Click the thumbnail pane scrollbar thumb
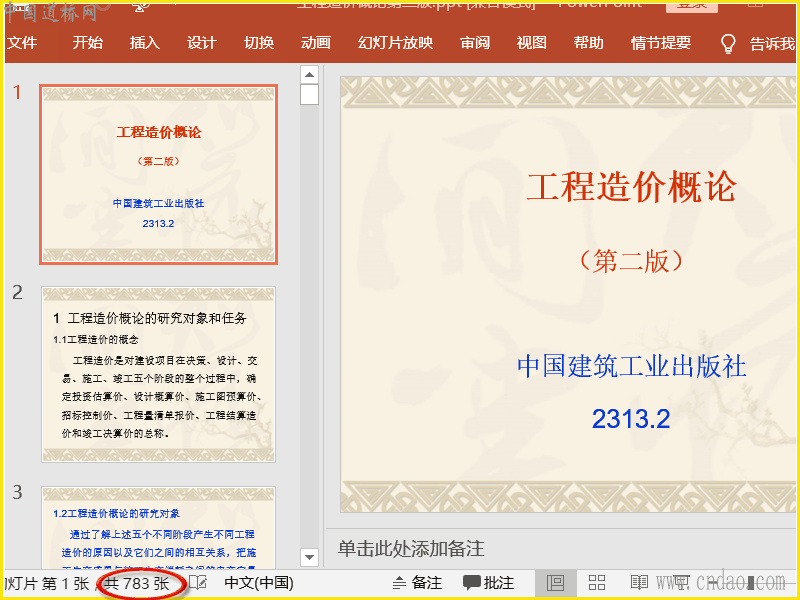 309,94
